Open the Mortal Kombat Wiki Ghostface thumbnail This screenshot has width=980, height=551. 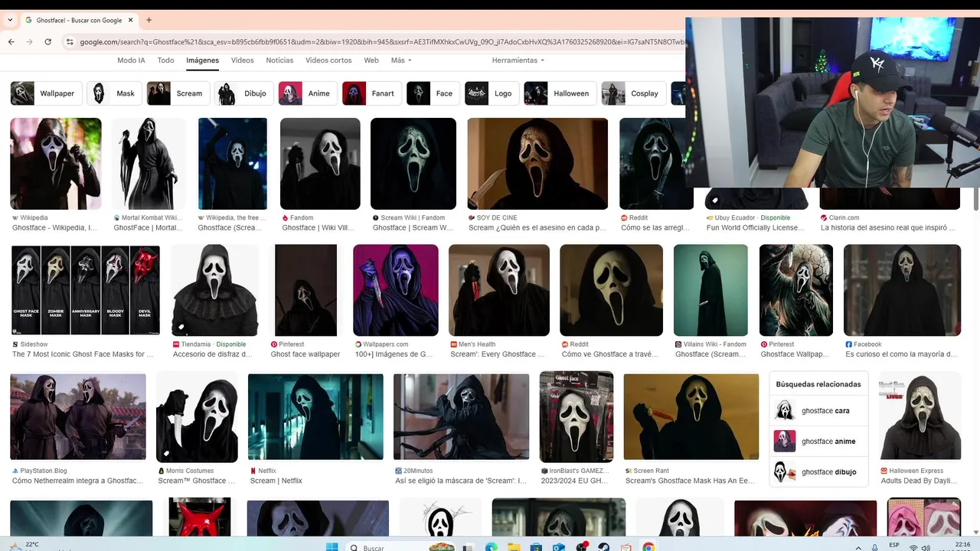click(149, 164)
